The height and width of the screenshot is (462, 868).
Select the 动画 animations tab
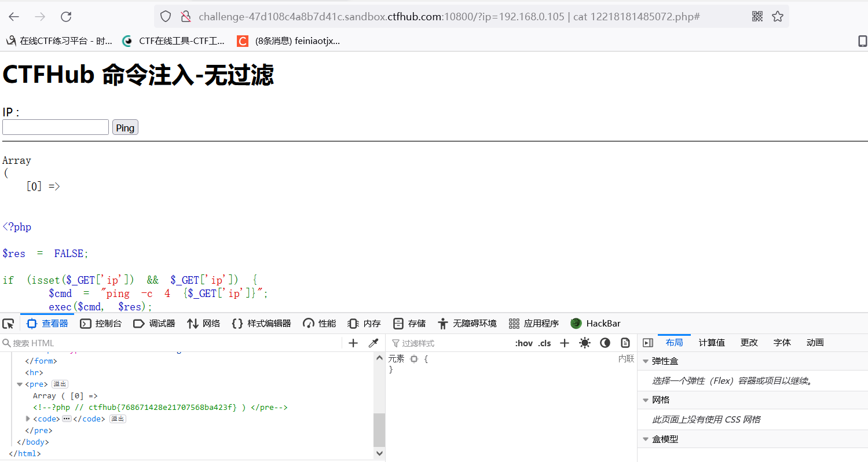coord(815,343)
